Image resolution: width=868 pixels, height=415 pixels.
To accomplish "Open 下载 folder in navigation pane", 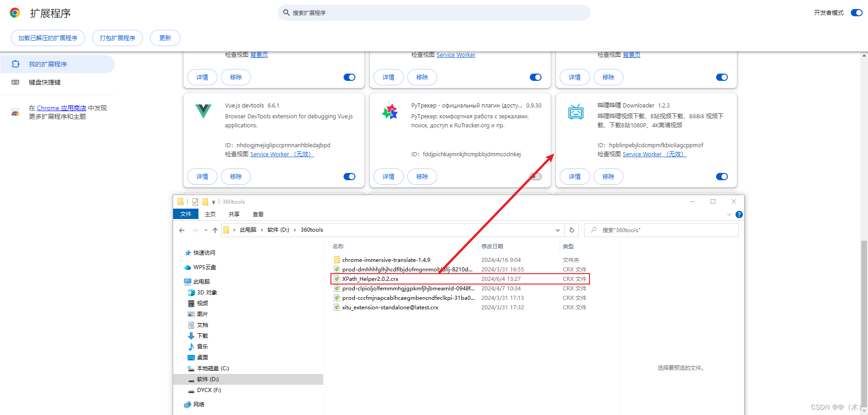I will [x=198, y=336].
